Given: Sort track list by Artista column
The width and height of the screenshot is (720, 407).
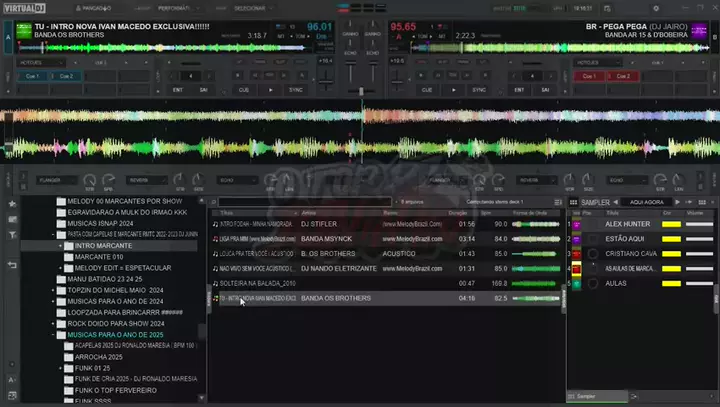Looking at the screenshot, I should coord(341,213).
